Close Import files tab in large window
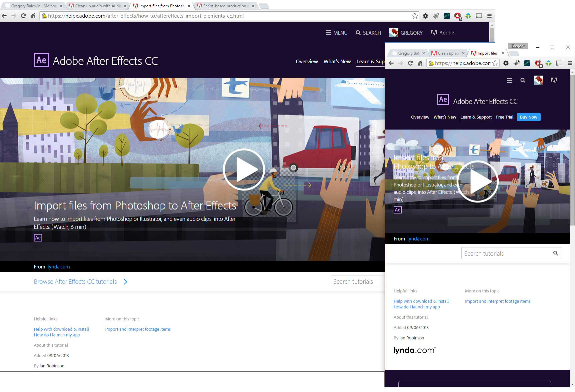 (x=189, y=6)
